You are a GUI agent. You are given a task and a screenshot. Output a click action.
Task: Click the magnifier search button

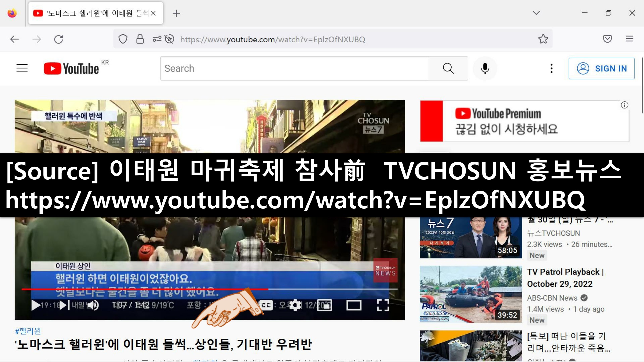point(448,68)
